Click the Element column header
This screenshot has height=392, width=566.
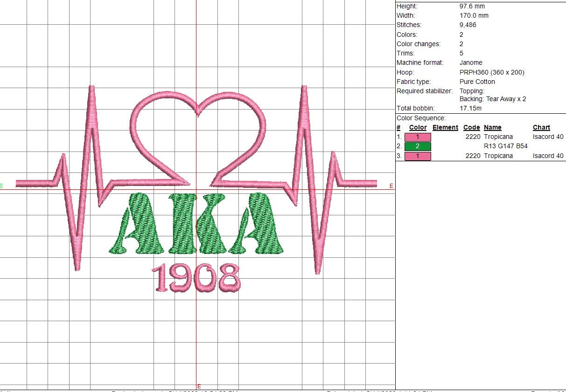point(445,127)
